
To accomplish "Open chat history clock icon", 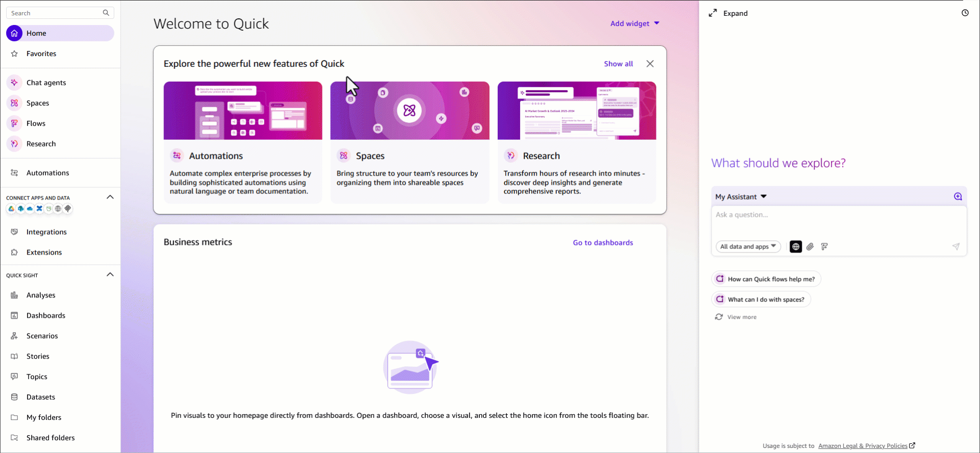I will (x=965, y=13).
